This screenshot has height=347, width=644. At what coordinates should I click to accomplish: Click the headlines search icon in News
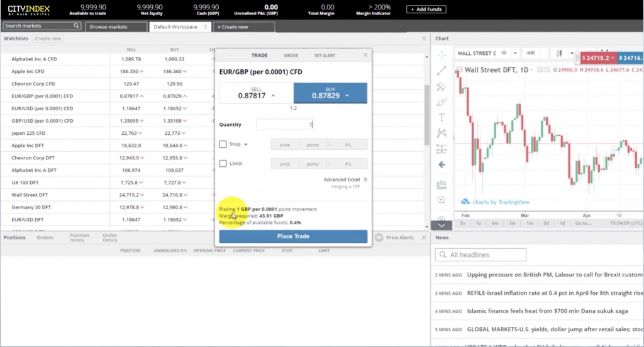click(443, 254)
